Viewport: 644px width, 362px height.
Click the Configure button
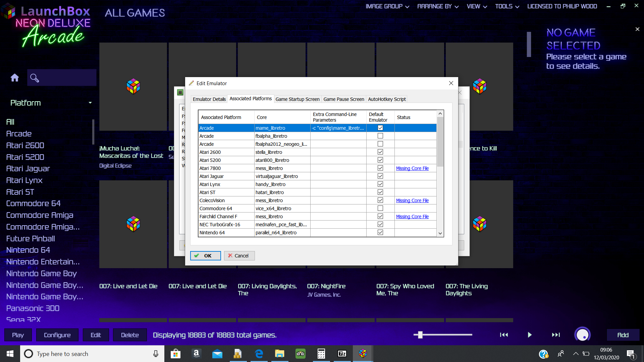pos(57,335)
